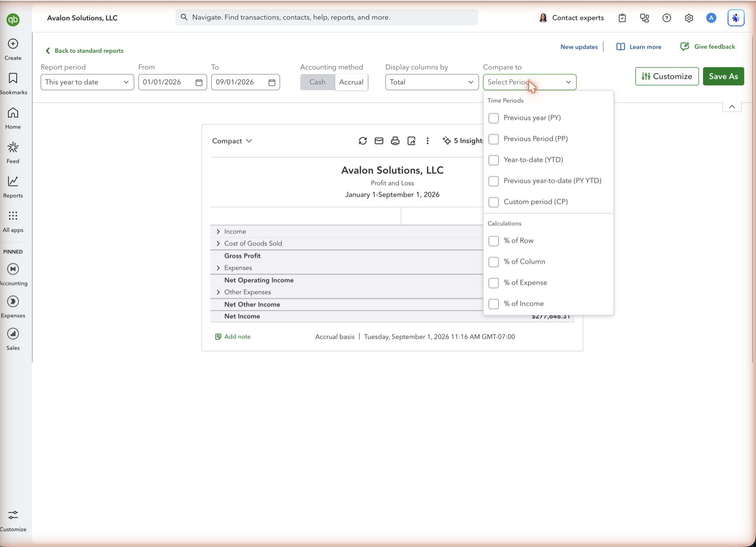
Task: Select Cash accounting method
Action: (318, 82)
